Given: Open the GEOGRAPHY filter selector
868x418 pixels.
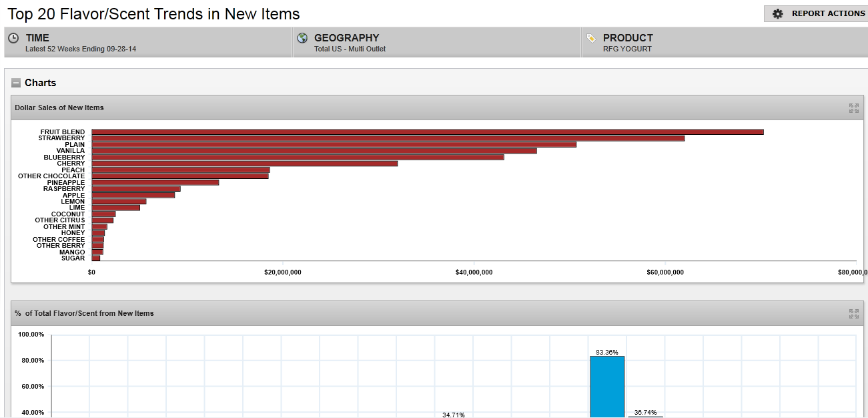Looking at the screenshot, I should click(x=436, y=43).
